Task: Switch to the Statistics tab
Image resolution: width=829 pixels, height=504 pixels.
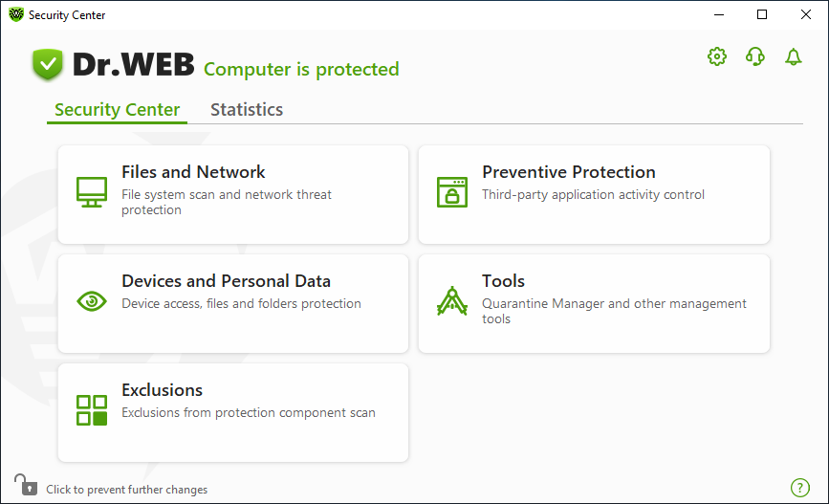Action: point(247,109)
